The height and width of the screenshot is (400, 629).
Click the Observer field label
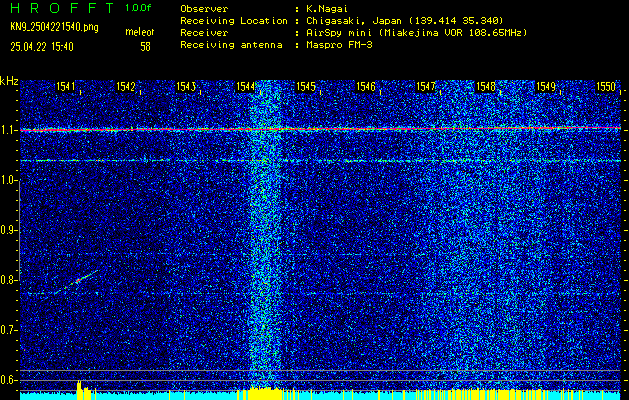[x=204, y=8]
